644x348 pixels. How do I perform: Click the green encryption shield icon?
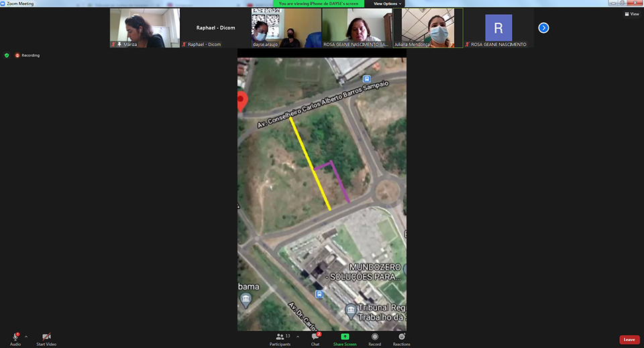pos(7,55)
